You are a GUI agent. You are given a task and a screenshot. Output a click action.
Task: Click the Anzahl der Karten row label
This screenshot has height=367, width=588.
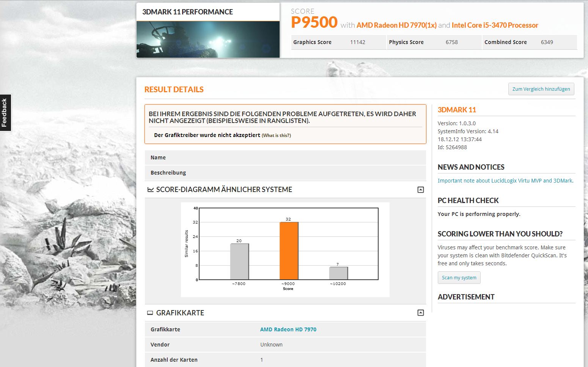click(x=174, y=360)
